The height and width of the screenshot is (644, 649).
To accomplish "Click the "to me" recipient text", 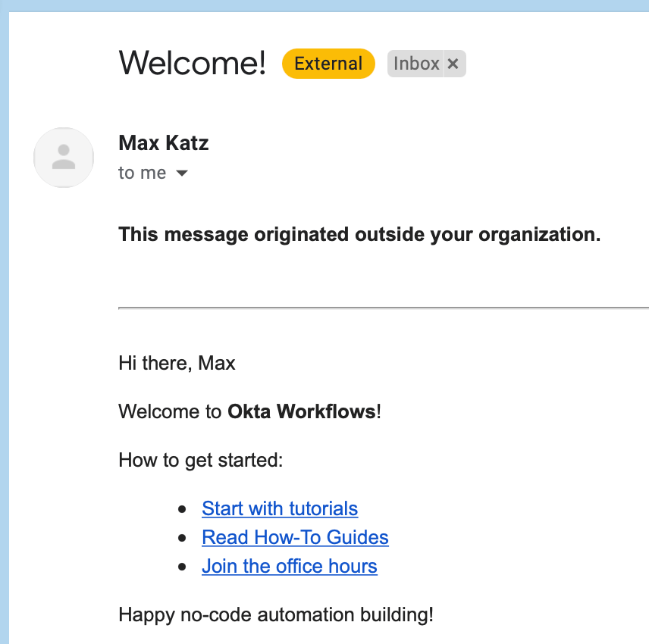I will (142, 173).
